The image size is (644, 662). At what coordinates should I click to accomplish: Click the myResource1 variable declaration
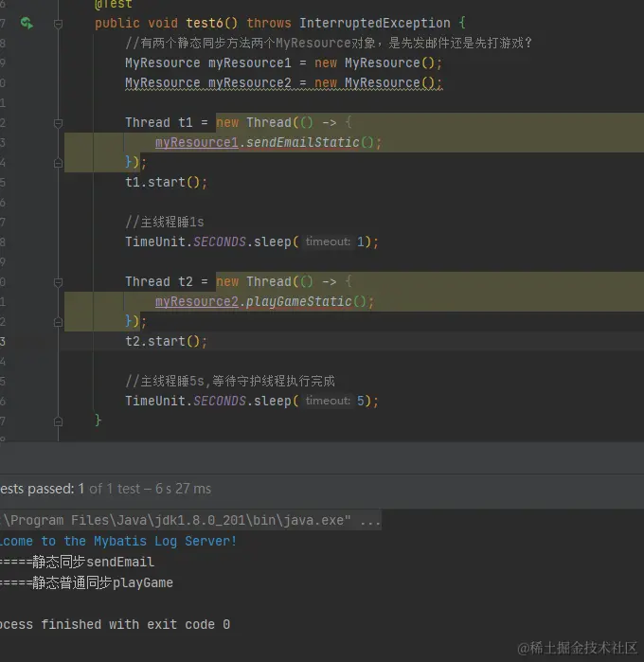[x=249, y=63]
